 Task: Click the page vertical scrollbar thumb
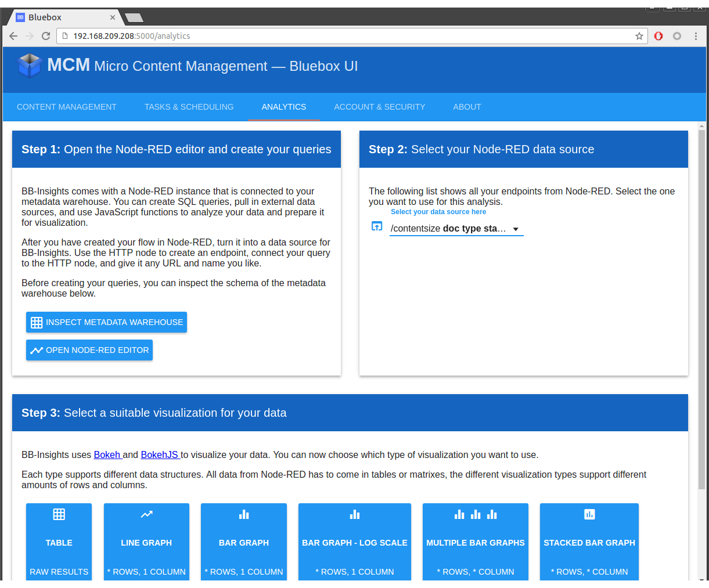702,311
